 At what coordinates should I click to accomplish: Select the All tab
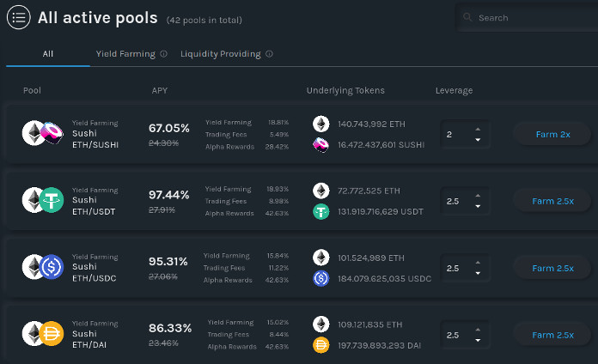(47, 54)
